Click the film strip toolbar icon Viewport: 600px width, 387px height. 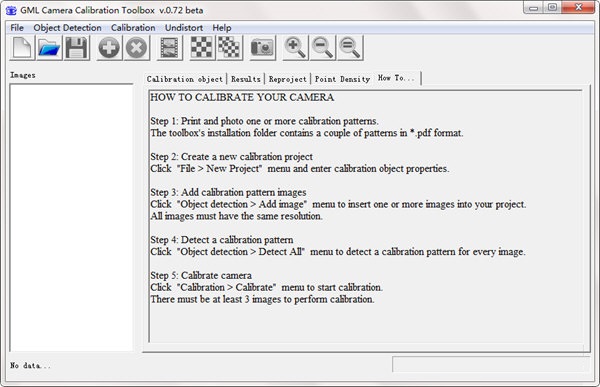170,48
